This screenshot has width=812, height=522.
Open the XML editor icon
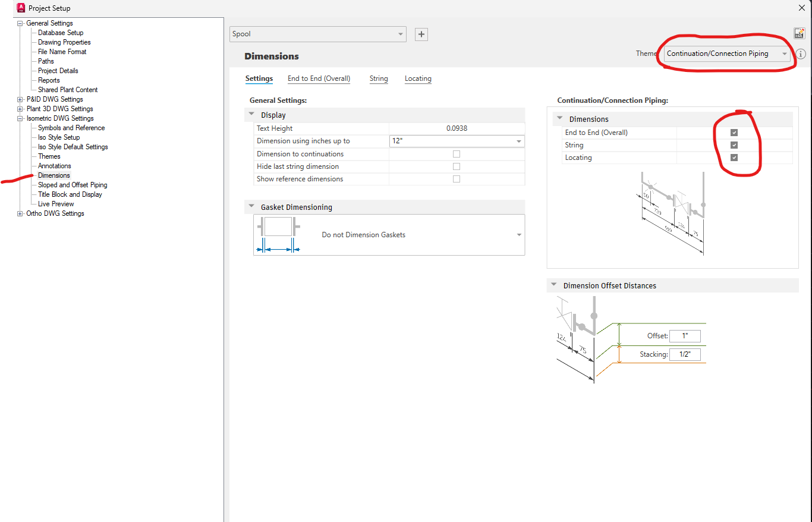pyautogui.click(x=799, y=33)
